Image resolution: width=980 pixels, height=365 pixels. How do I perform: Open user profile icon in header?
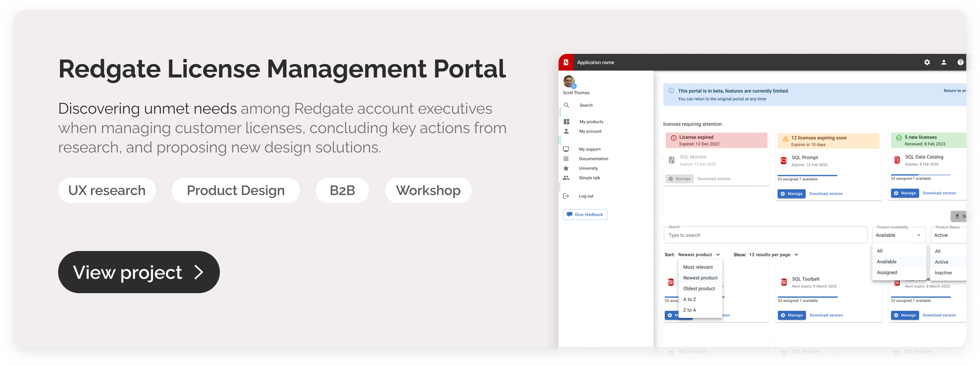944,62
